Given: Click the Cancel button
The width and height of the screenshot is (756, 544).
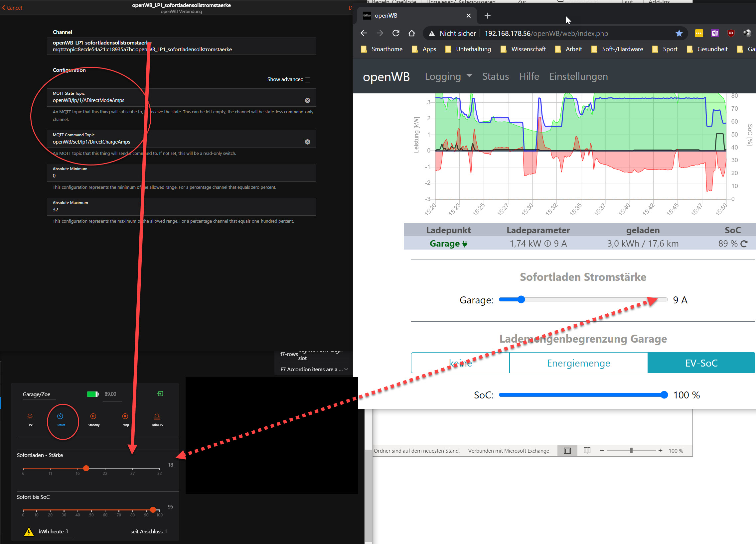Looking at the screenshot, I should tap(12, 8).
